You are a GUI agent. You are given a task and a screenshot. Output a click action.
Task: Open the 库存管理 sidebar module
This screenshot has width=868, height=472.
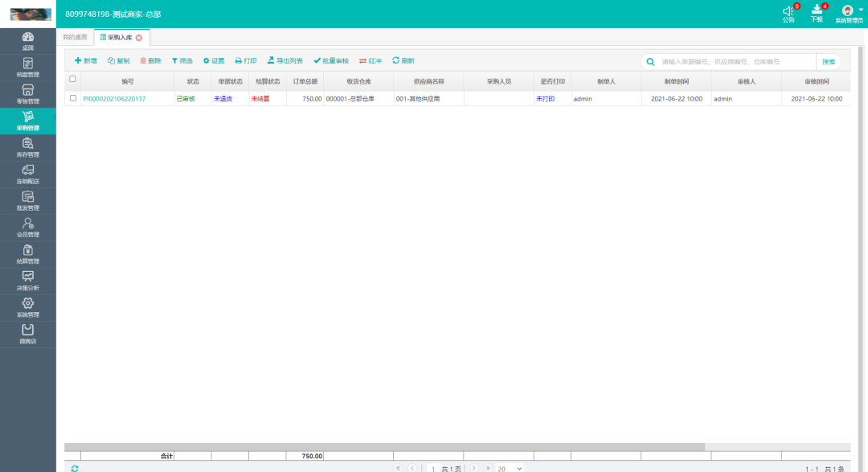[28, 147]
